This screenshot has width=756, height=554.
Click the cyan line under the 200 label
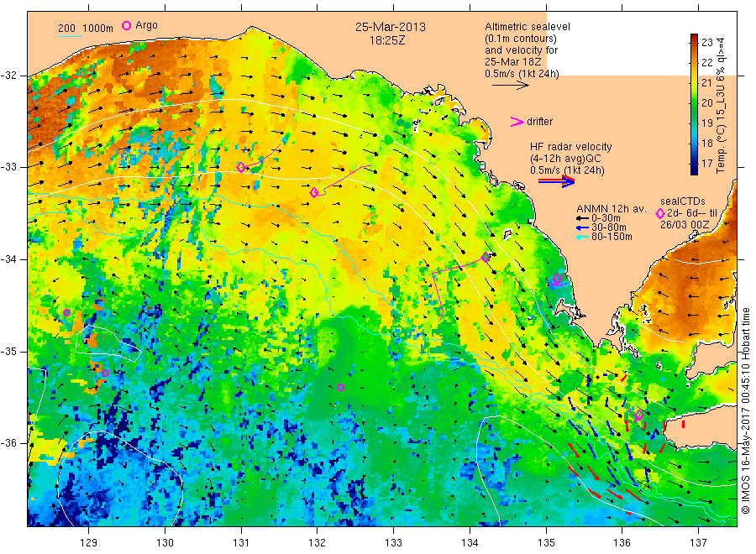[x=70, y=35]
